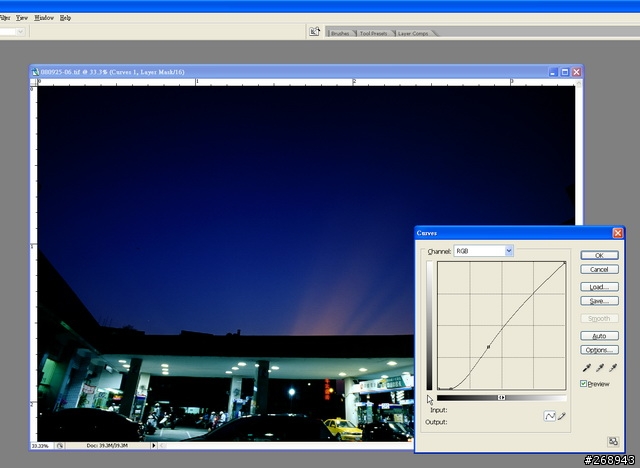
Task: Click the document icon in title bar
Action: point(36,72)
